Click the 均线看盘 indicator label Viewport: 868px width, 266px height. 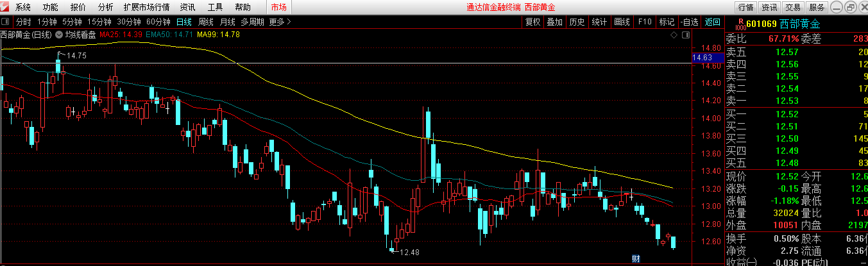pyautogui.click(x=81, y=35)
